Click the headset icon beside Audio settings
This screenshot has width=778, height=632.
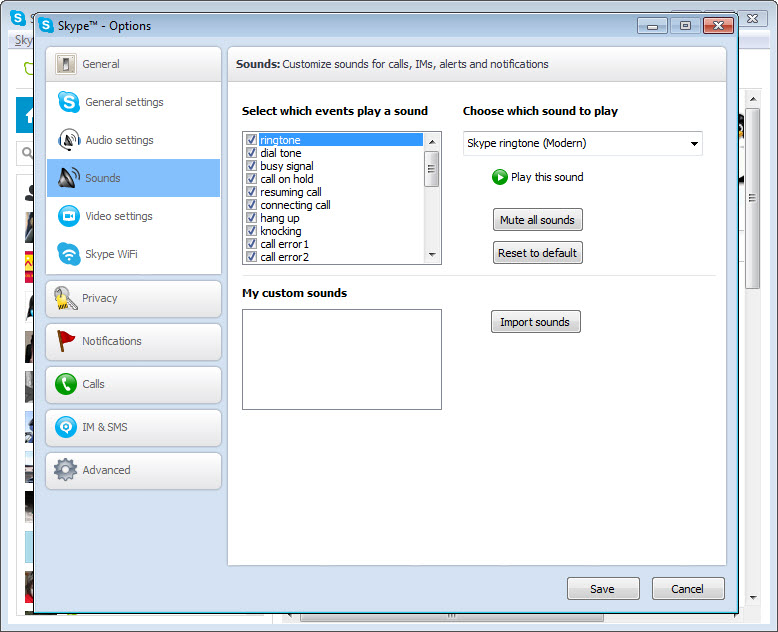[x=68, y=139]
